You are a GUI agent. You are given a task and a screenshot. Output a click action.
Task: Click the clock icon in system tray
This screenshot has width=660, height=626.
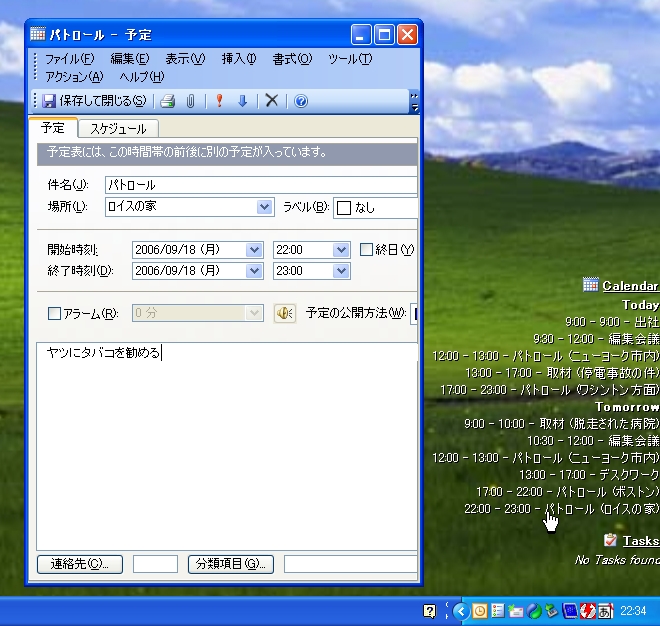479,610
